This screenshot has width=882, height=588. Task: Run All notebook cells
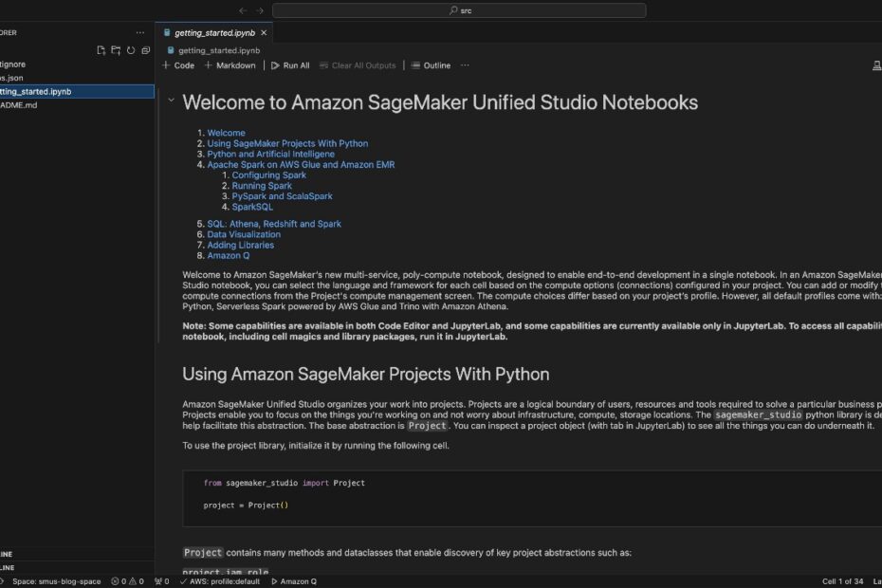(290, 65)
